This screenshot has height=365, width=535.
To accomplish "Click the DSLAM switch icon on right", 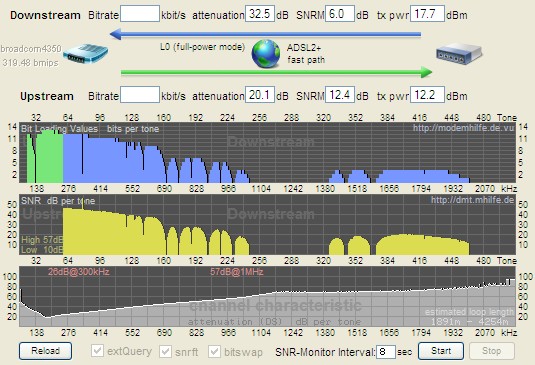I will pyautogui.click(x=459, y=53).
